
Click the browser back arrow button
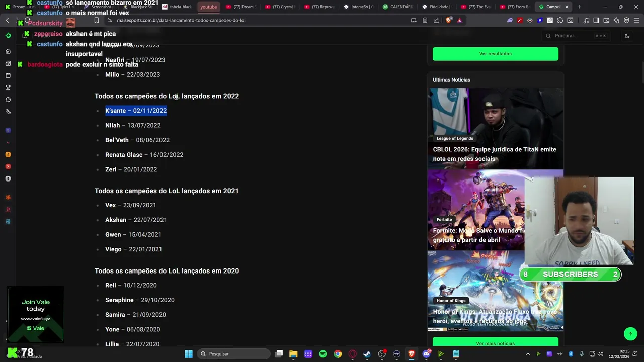pos(7,20)
